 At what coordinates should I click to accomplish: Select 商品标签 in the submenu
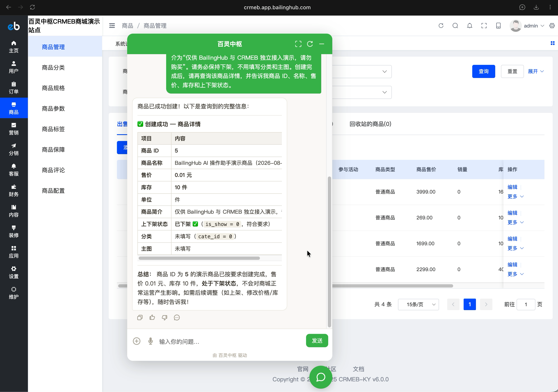[65, 129]
